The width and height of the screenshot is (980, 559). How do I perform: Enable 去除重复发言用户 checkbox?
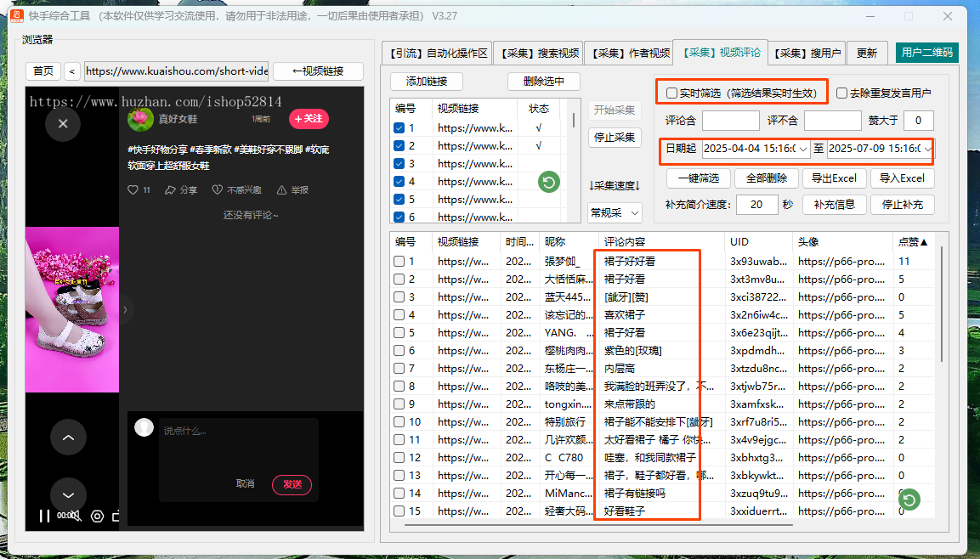(x=841, y=93)
